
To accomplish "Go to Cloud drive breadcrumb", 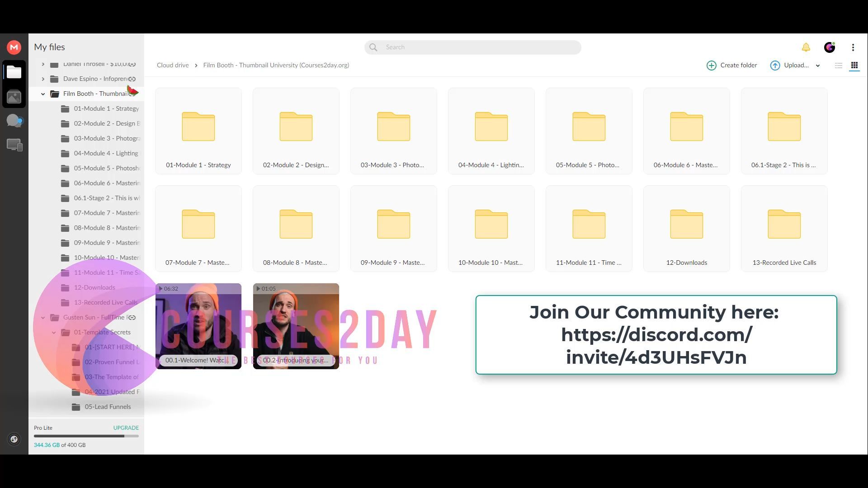I will point(173,65).
